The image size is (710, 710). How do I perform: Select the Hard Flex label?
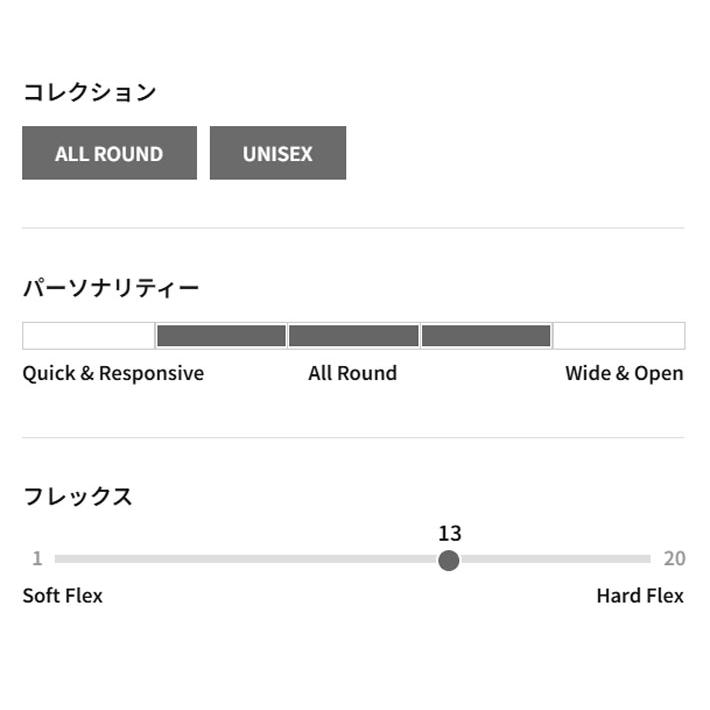click(x=640, y=596)
